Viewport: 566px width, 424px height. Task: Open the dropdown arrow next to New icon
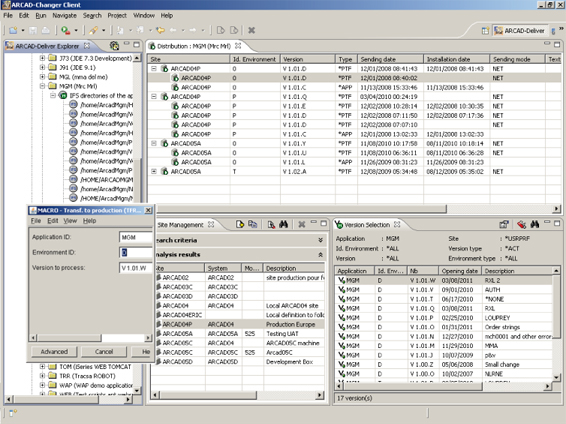pos(23,30)
